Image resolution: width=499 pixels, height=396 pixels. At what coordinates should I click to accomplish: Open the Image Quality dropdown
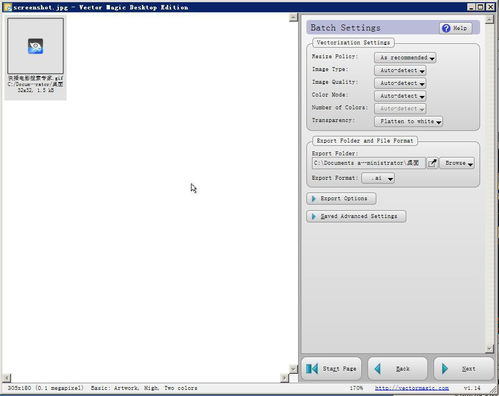[400, 83]
